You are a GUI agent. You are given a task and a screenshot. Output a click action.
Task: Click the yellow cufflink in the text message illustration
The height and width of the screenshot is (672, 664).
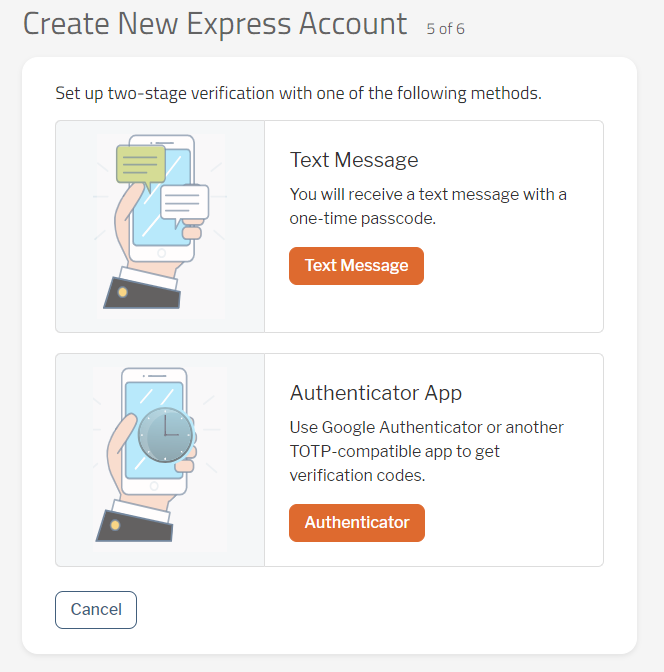click(123, 292)
